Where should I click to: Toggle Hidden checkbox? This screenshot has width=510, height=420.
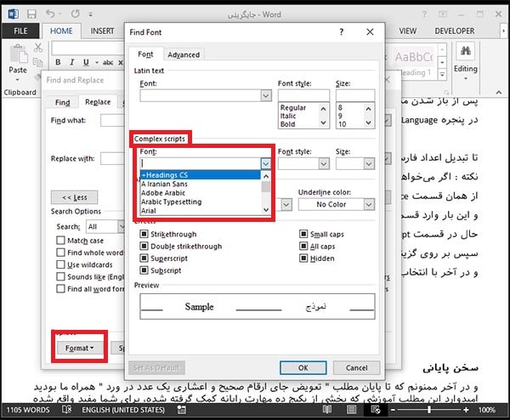(303, 258)
